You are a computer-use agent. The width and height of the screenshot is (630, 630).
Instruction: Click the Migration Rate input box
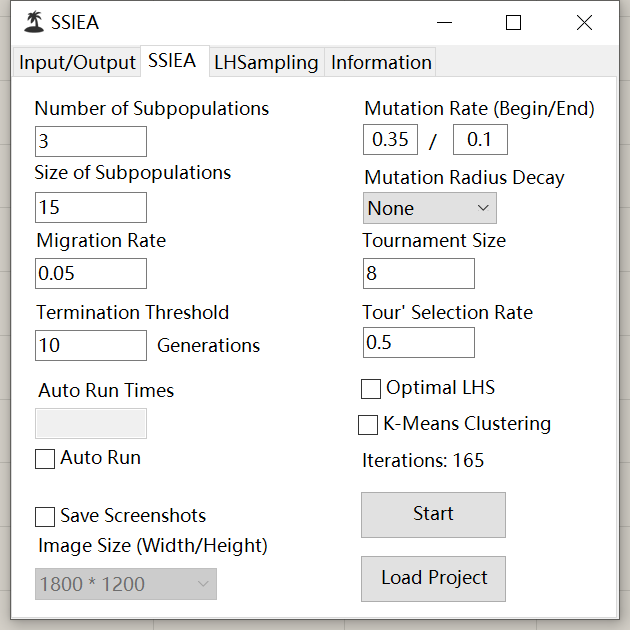[91, 273]
